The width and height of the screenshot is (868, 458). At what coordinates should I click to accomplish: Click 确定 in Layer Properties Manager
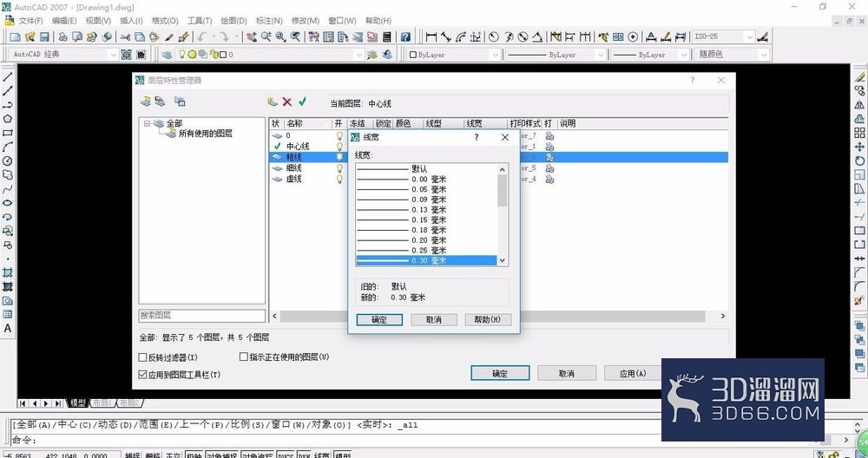click(500, 373)
